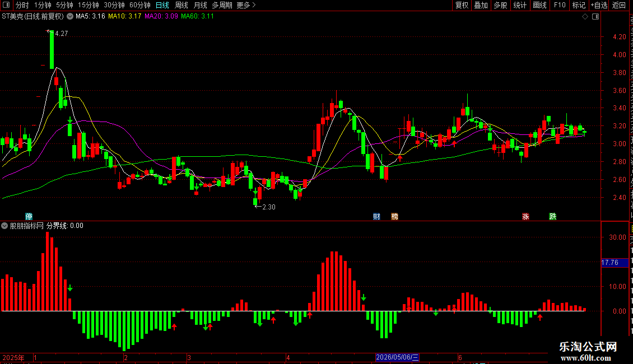Click the 股朋指标网 indicator name

click(27, 226)
